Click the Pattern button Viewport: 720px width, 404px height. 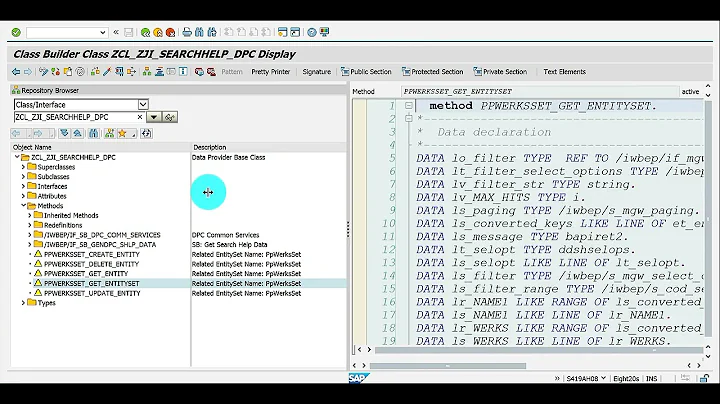[231, 72]
